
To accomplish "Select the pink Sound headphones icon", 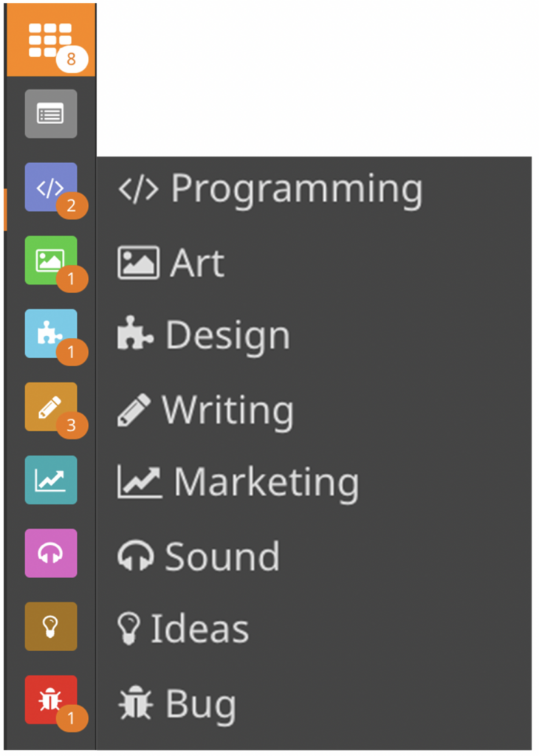I will click(51, 554).
